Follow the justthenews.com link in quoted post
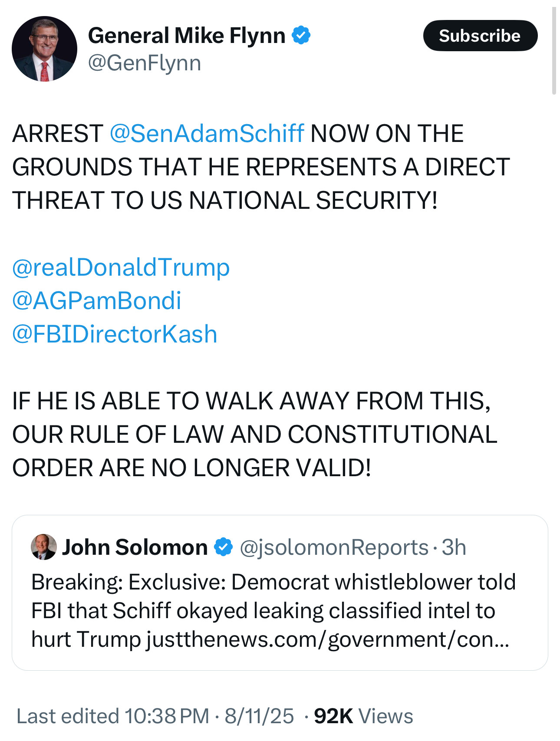Image resolution: width=560 pixels, height=741 pixels. pos(327,639)
